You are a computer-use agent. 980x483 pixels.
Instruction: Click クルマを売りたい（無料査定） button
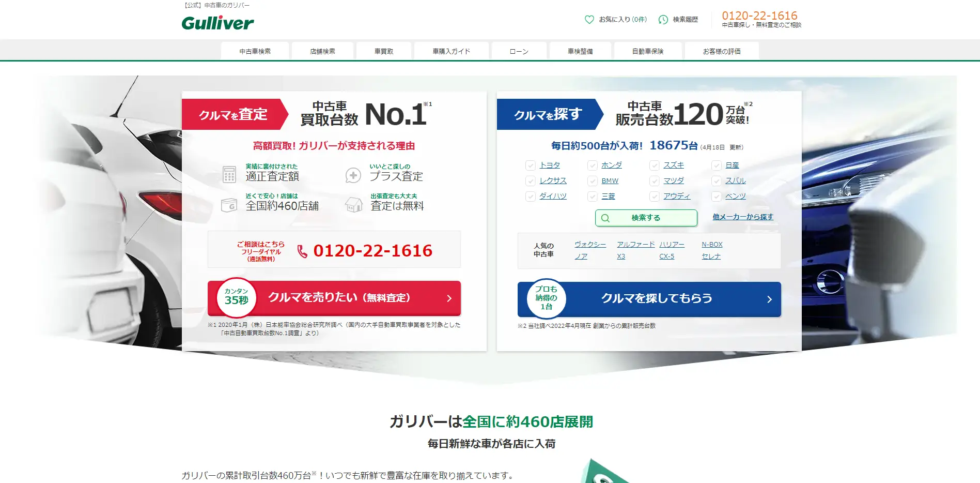(334, 298)
